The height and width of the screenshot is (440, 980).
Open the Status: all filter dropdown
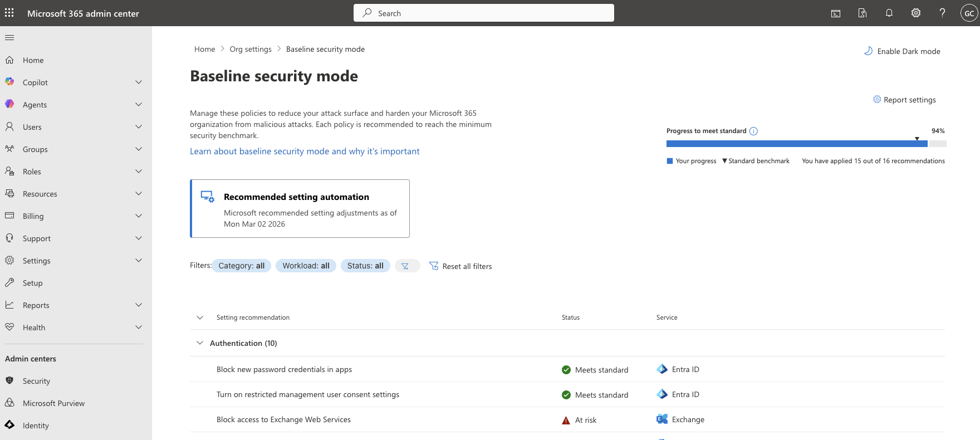click(x=365, y=266)
